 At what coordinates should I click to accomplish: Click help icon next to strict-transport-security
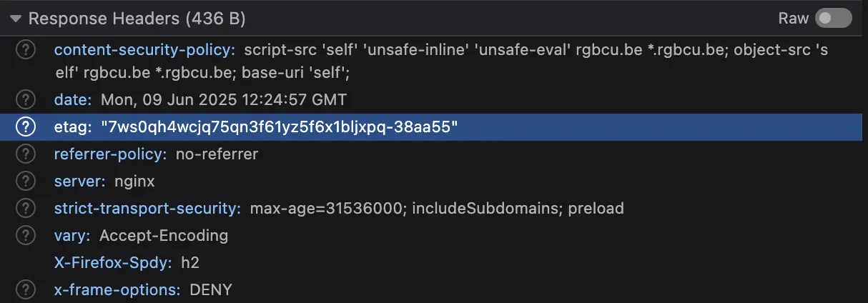(26, 209)
